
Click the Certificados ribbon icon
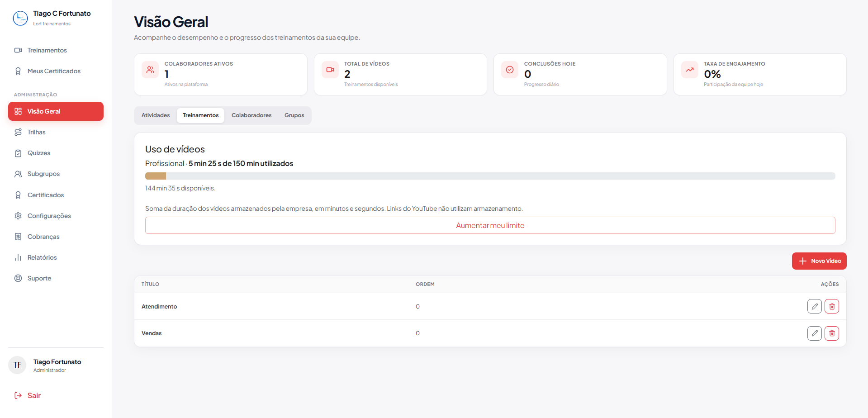coord(18,195)
